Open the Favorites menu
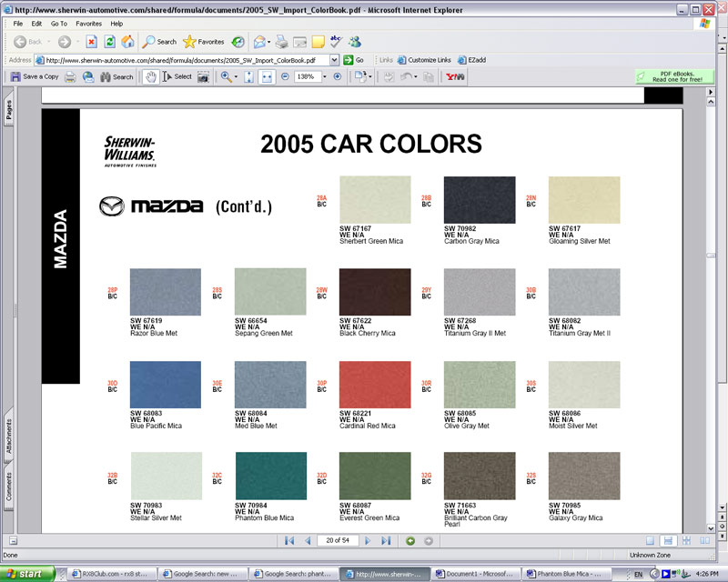The height and width of the screenshot is (582, 728). [88, 24]
